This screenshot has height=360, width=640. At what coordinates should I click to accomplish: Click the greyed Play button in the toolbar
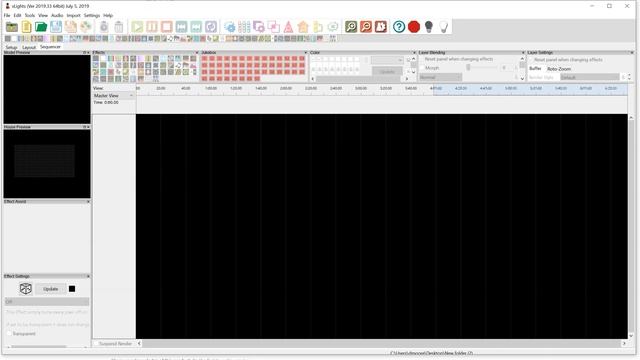click(137, 27)
